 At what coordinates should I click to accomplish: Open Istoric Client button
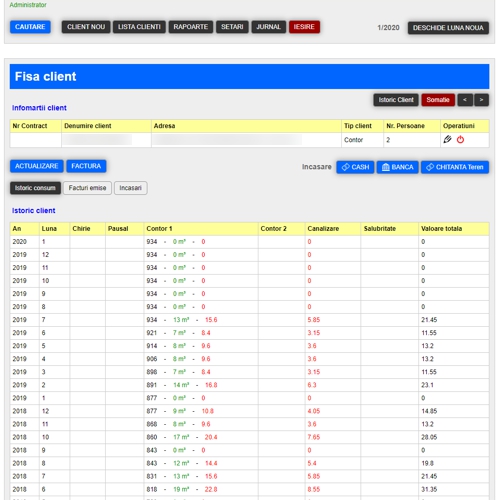point(396,100)
